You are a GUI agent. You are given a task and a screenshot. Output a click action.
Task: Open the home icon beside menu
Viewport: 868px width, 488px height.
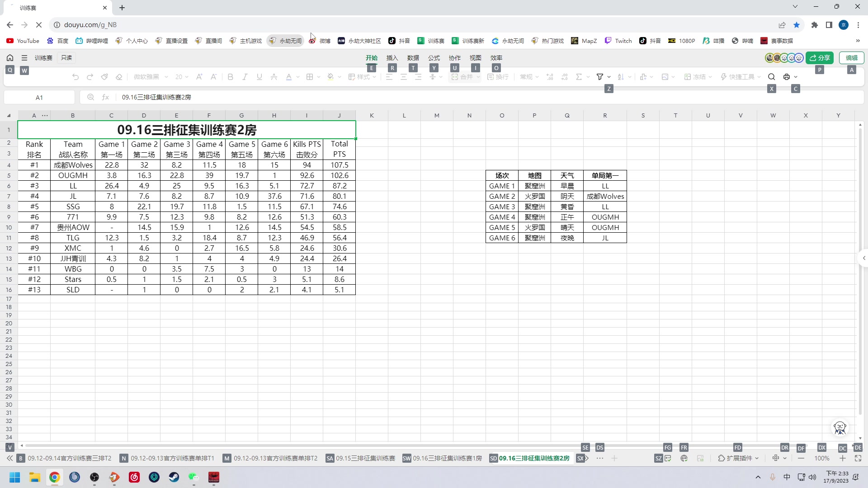(10, 58)
